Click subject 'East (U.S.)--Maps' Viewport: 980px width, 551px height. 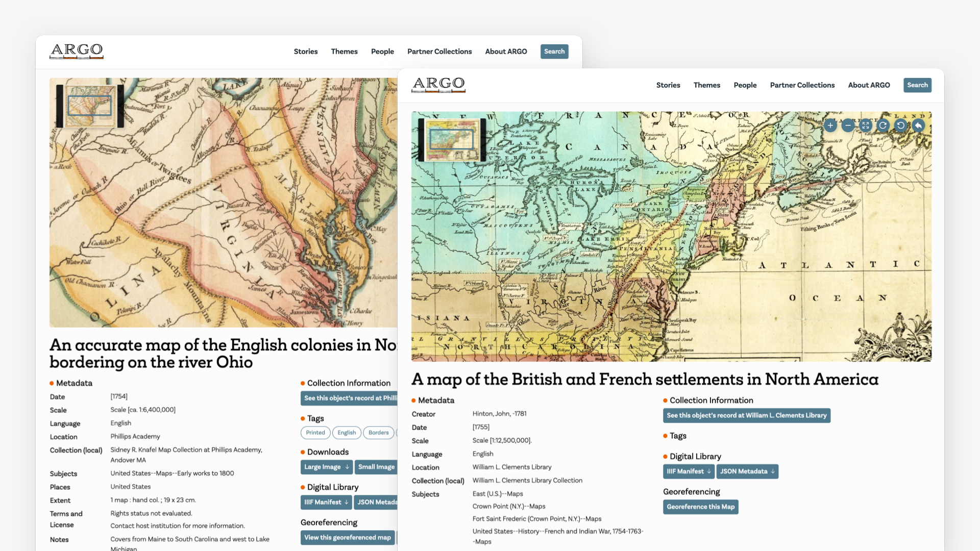(x=498, y=493)
